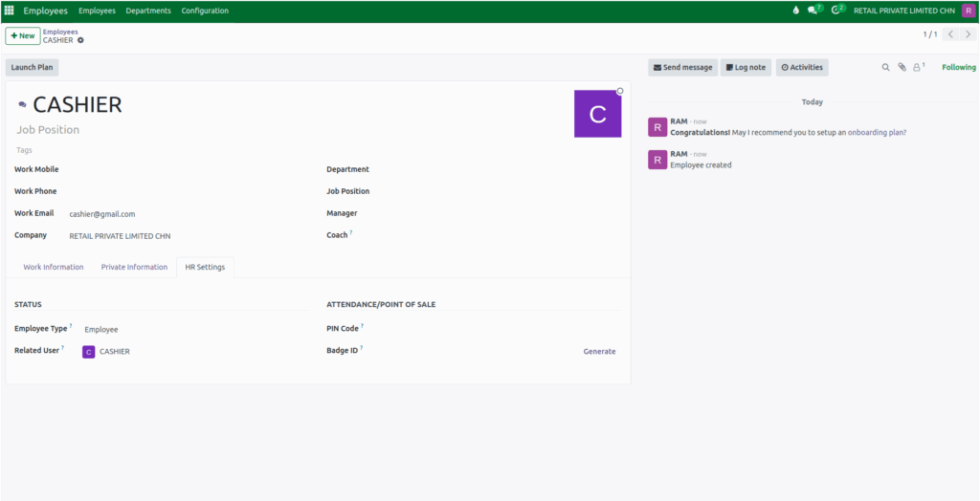Click the PIN Code help question mark
The width and height of the screenshot is (980, 501).
363,326
